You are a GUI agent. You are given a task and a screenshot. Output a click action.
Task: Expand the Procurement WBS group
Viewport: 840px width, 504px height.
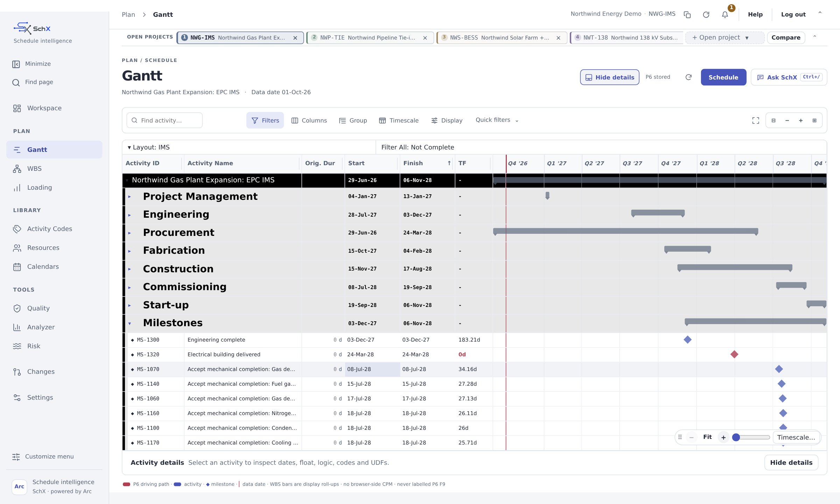click(x=129, y=233)
